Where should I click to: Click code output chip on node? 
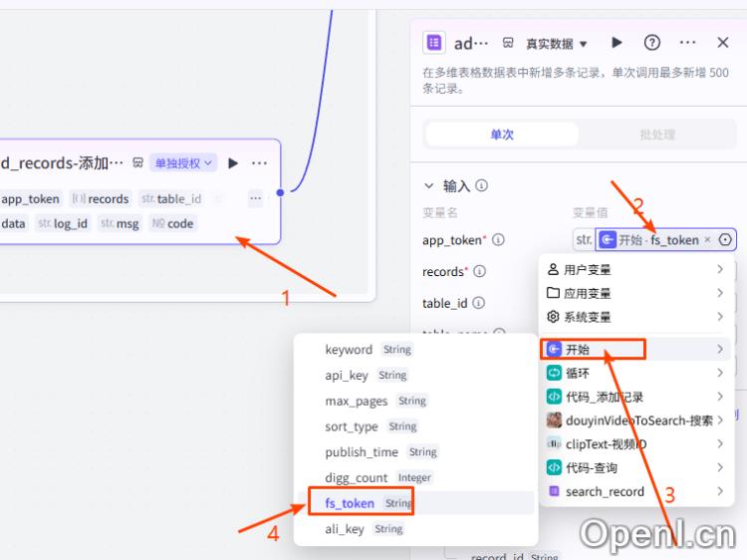coord(172,223)
